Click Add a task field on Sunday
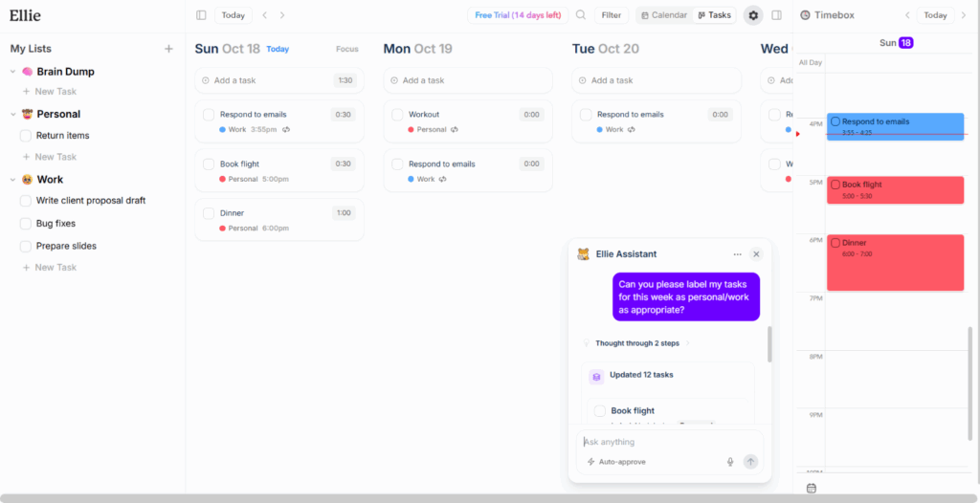The width and height of the screenshot is (980, 503). 279,80
